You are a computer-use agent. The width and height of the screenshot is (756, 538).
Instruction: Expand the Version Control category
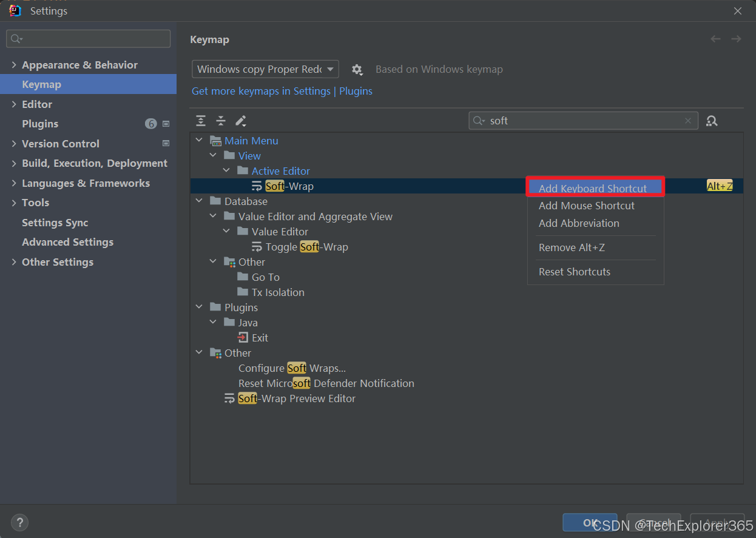pos(14,144)
